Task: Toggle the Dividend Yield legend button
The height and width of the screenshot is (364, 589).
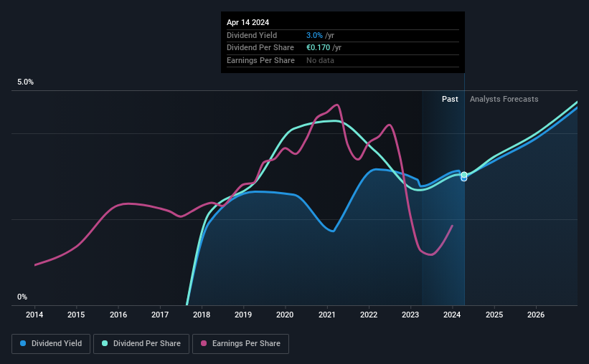Action: coord(51,344)
